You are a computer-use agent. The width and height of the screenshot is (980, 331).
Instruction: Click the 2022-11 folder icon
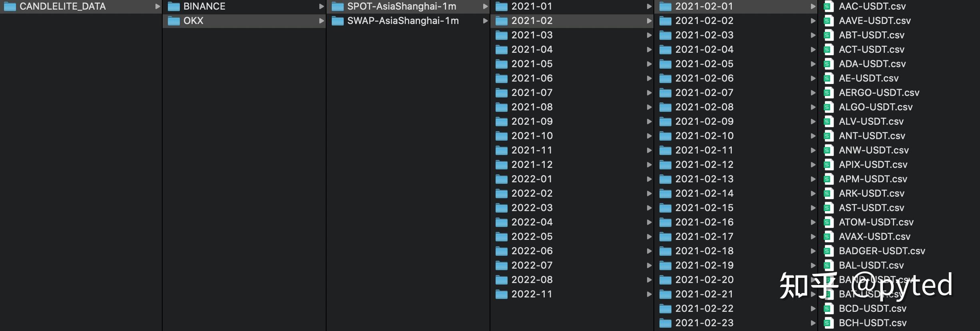coord(502,294)
